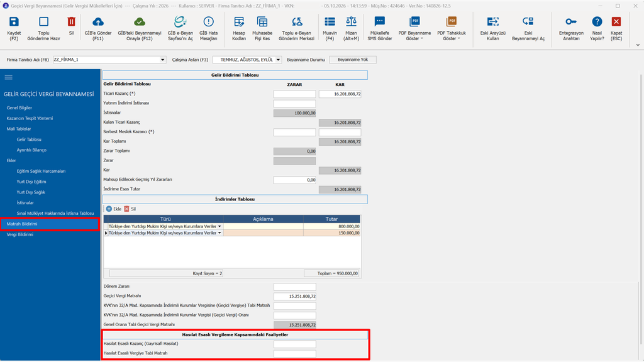The width and height of the screenshot is (644, 362).
Task: Select Sınai Mülkiyet Haklarında İstisna Tablosu
Action: (55, 214)
